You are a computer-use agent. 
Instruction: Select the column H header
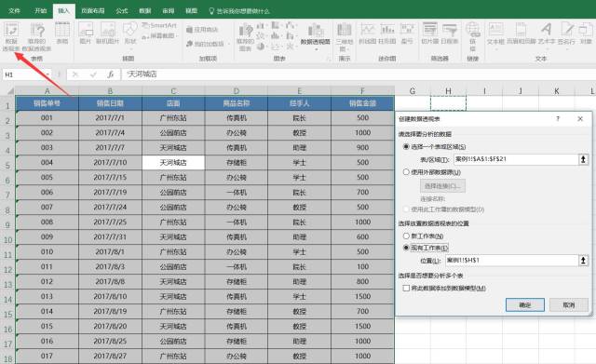(x=449, y=91)
